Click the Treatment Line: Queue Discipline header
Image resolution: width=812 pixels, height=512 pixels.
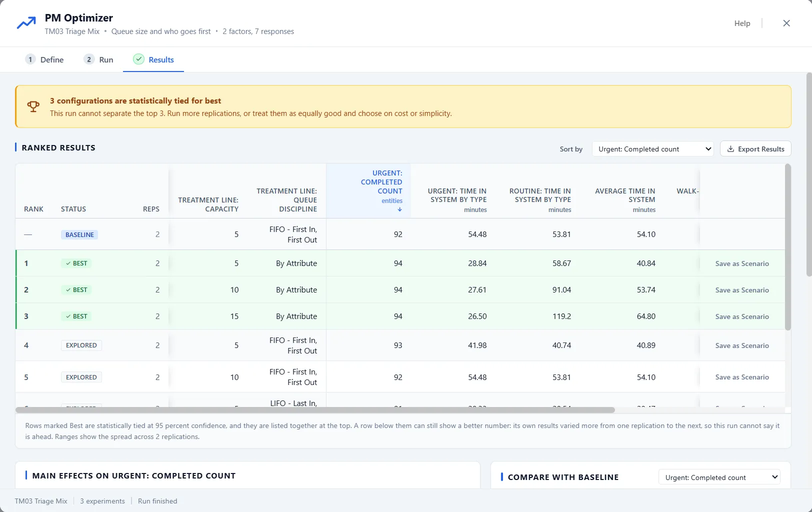(286, 200)
